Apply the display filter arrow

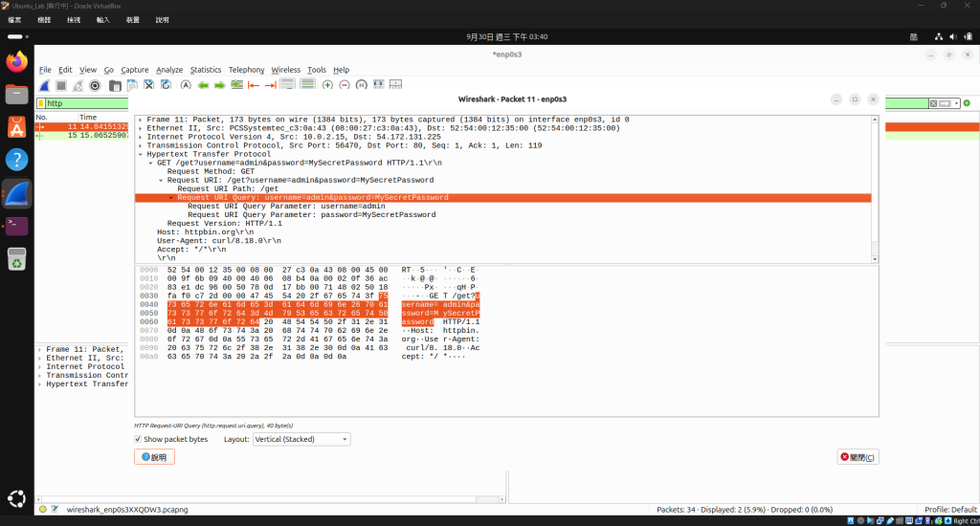pyautogui.click(x=945, y=103)
